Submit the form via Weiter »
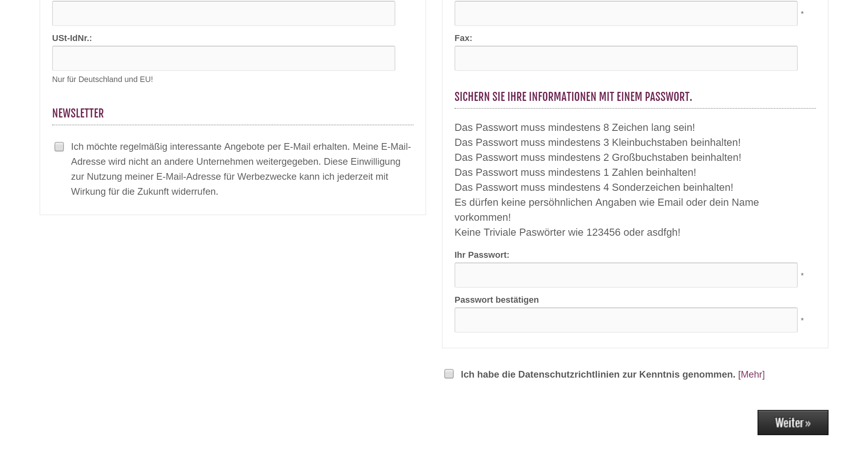This screenshot has height=473, width=868. [x=793, y=422]
